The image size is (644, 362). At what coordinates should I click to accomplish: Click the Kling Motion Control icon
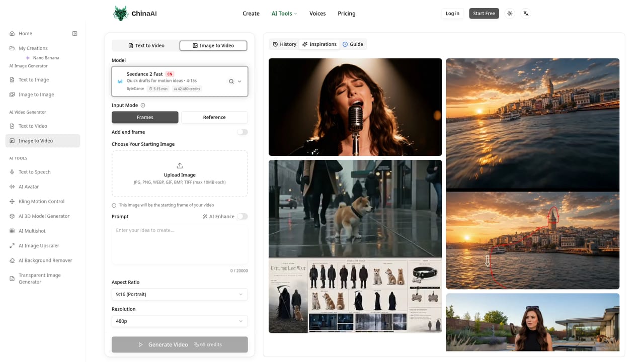tap(12, 202)
